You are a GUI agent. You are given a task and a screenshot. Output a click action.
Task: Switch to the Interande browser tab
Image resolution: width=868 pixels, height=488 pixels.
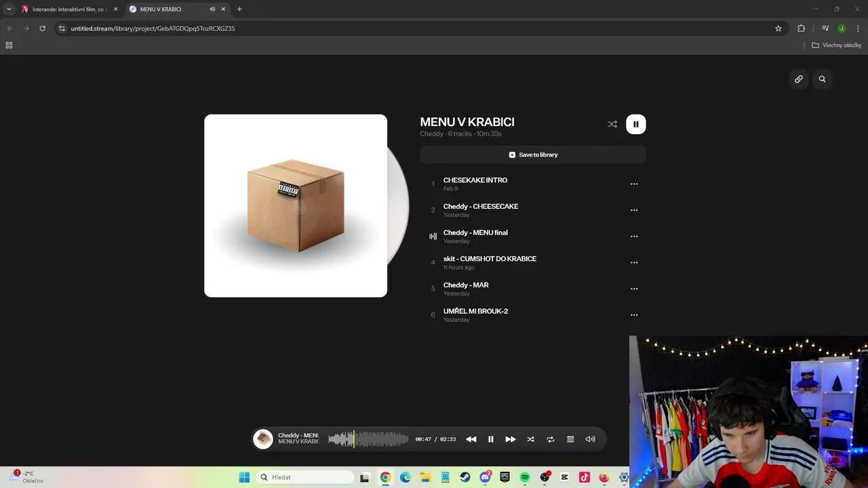click(70, 9)
